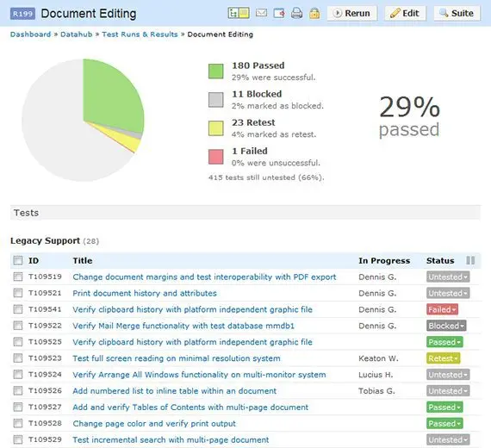Click the envelope email notification icon
This screenshot has width=491, height=448.
coord(262,13)
